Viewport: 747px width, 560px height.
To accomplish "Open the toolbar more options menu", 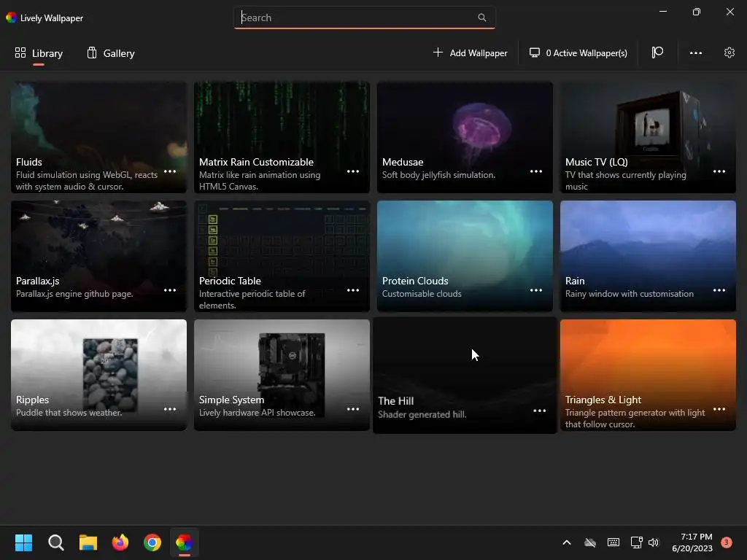I will [x=695, y=52].
